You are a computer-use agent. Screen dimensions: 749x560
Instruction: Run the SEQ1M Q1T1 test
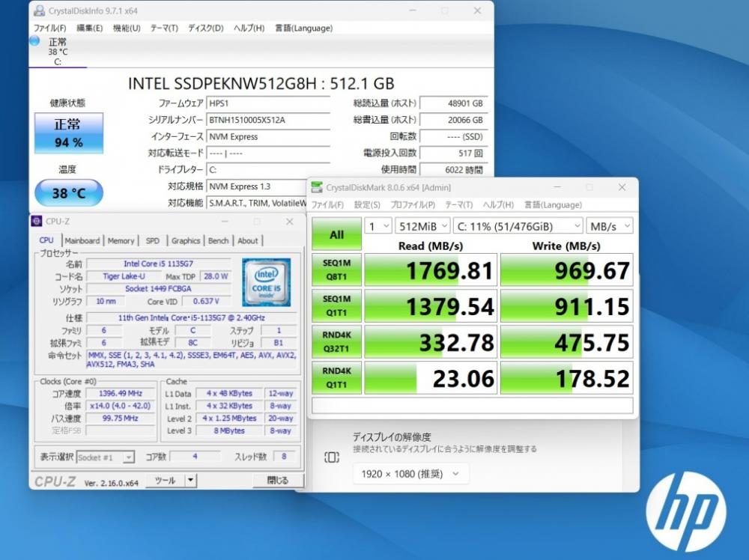337,305
